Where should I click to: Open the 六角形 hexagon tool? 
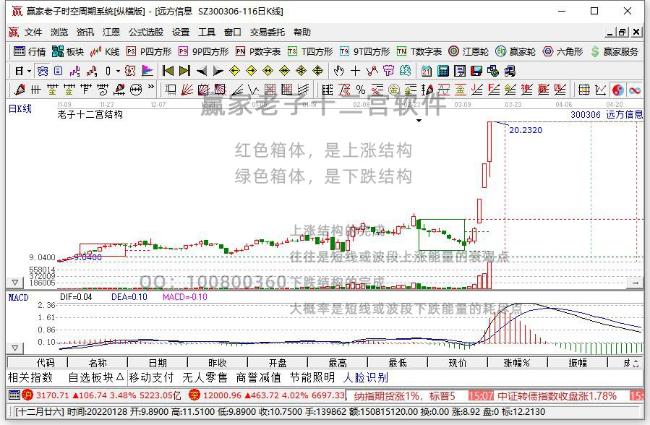pyautogui.click(x=563, y=51)
